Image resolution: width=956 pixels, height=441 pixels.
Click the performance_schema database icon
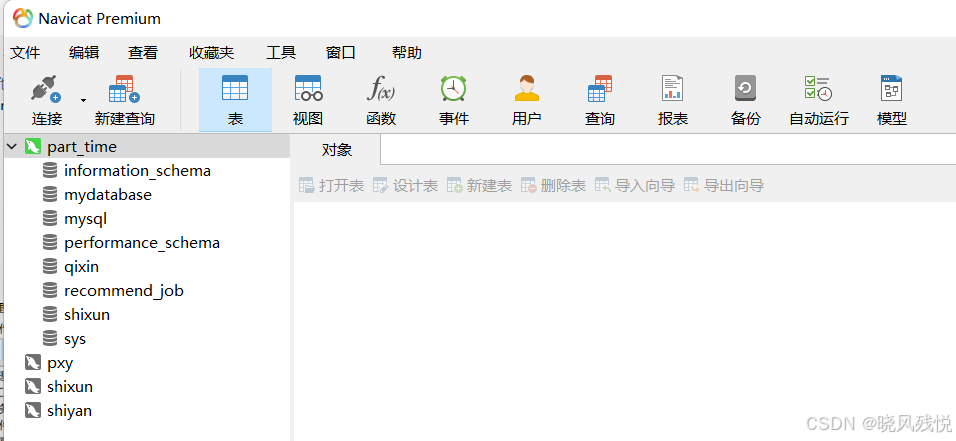(x=50, y=243)
